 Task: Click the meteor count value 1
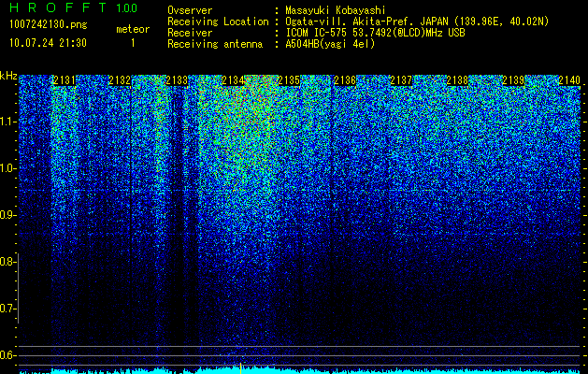[x=133, y=43]
